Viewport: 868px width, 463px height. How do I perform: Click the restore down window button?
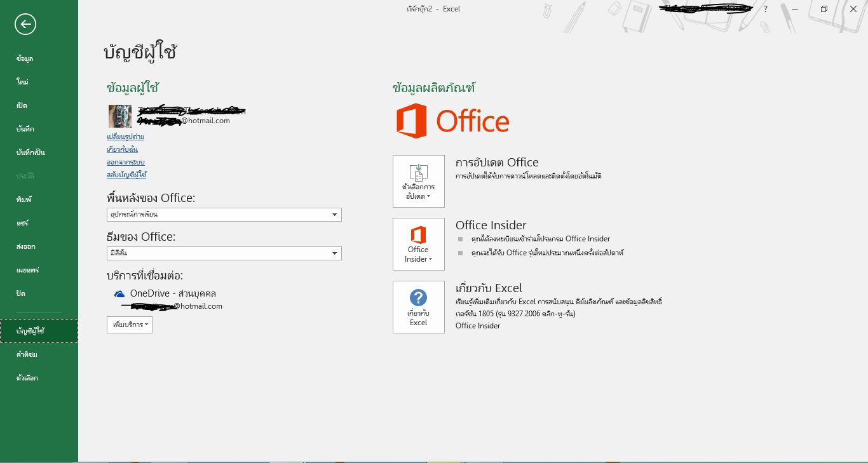click(x=824, y=9)
